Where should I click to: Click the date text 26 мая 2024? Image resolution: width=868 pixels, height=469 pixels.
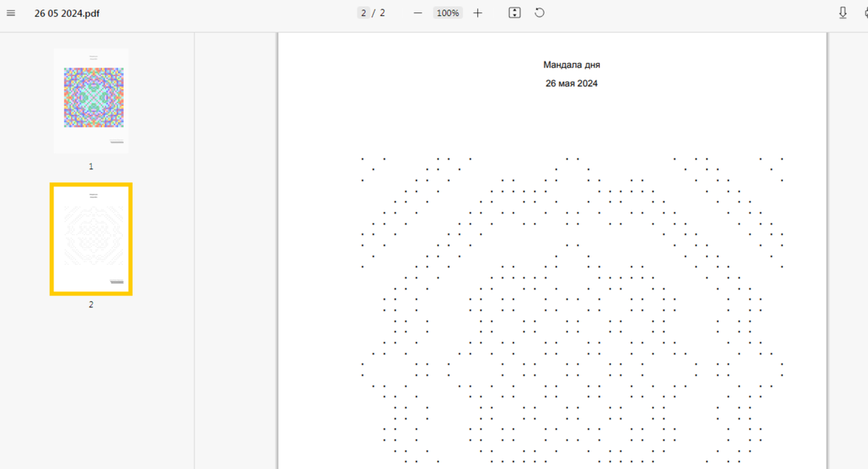pos(571,83)
